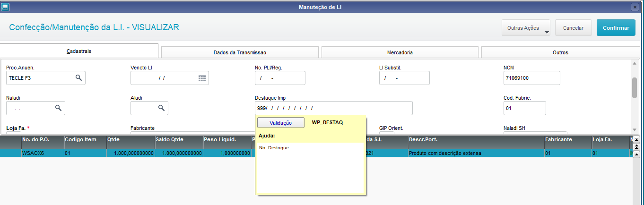Click the Vencto LI date field
The image size is (644, 205).
pyautogui.click(x=170, y=78)
